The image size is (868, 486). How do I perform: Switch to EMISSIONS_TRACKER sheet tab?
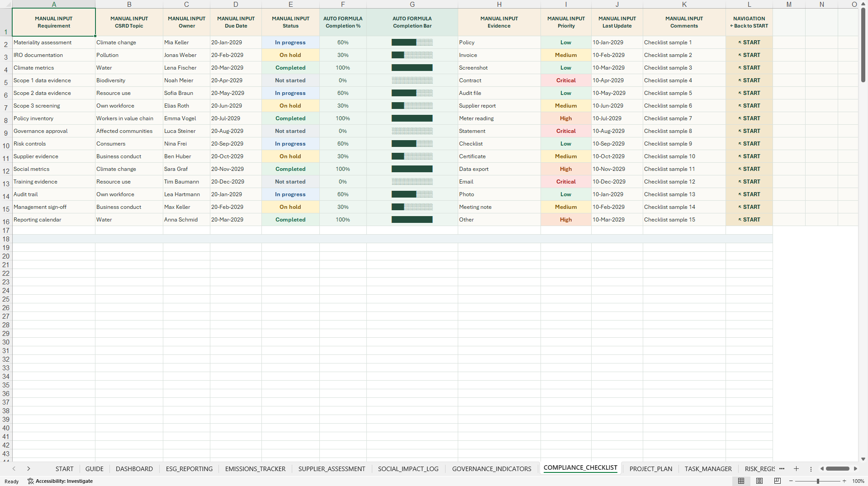tap(255, 469)
